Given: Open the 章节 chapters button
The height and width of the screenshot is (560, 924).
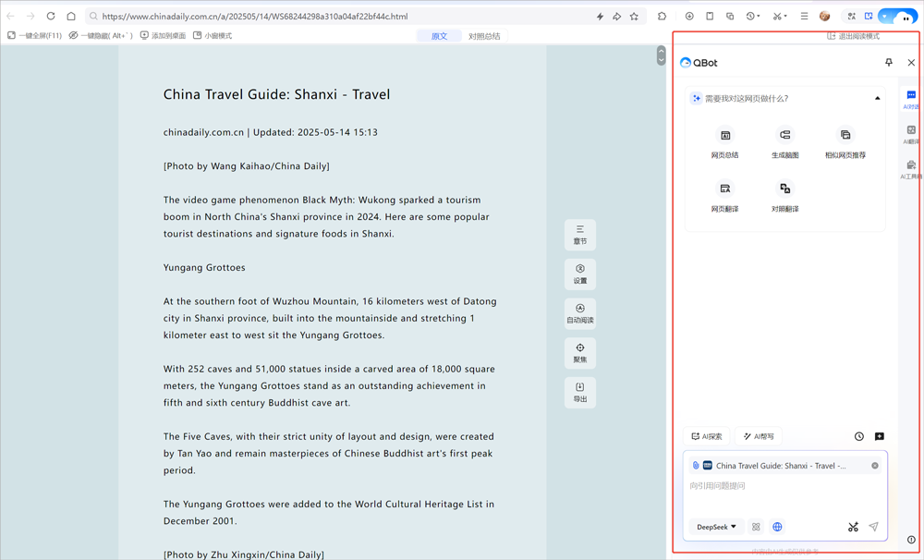Looking at the screenshot, I should point(580,235).
